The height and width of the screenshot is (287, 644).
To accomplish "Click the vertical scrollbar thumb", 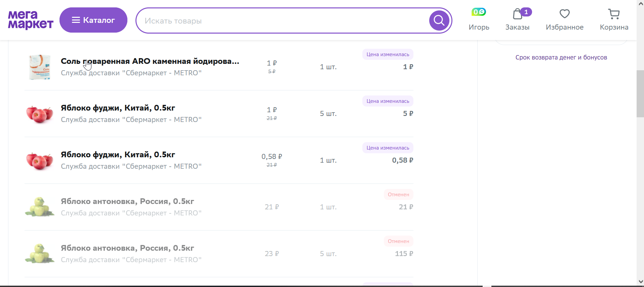I will pyautogui.click(x=640, y=94).
